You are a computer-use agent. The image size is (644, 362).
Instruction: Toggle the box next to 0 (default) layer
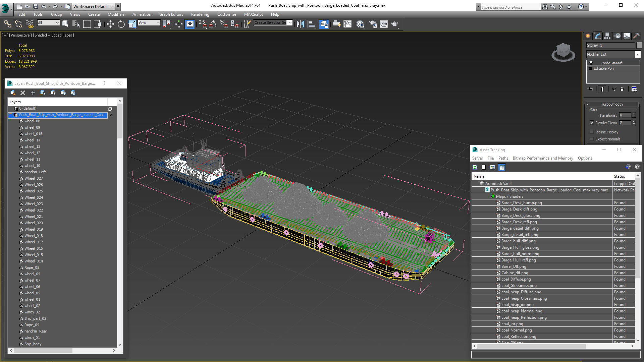(x=110, y=109)
